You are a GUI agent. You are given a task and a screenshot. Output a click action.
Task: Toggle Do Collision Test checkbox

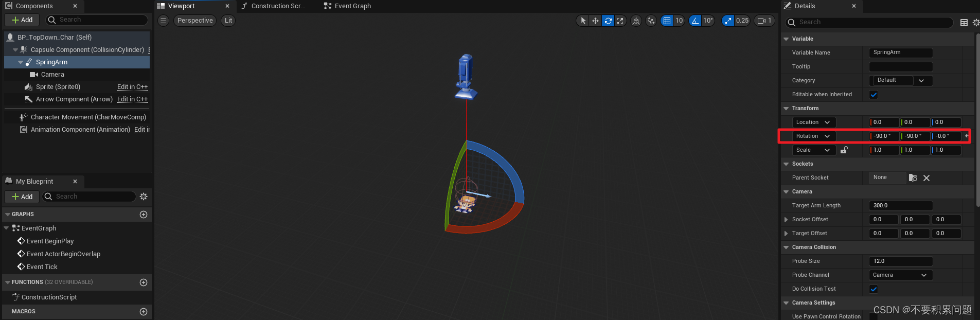874,289
